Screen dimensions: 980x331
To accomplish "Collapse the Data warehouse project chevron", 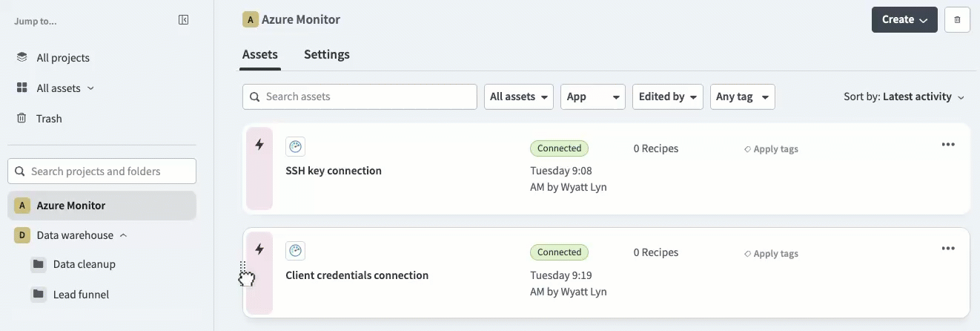I will tap(123, 235).
